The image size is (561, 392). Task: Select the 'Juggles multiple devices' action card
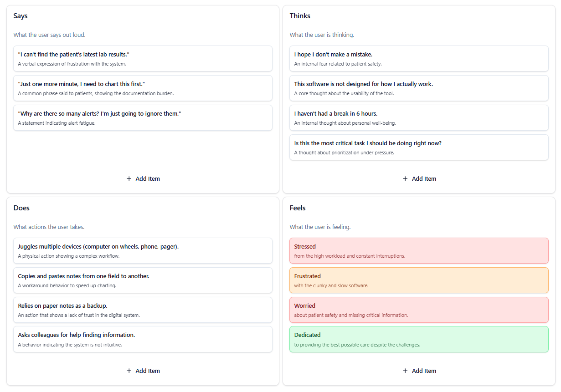click(143, 251)
